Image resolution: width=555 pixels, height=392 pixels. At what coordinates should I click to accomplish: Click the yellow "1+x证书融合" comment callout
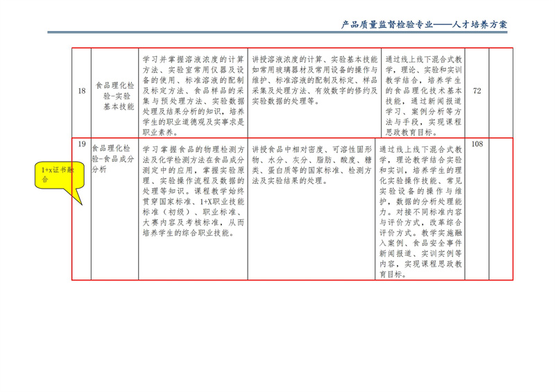[x=54, y=173]
